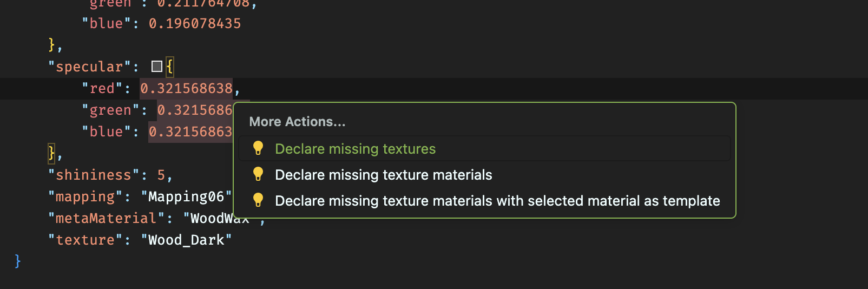Click the lightbulb beside the template material action
Viewport: 868px width, 289px height.
pos(258,200)
